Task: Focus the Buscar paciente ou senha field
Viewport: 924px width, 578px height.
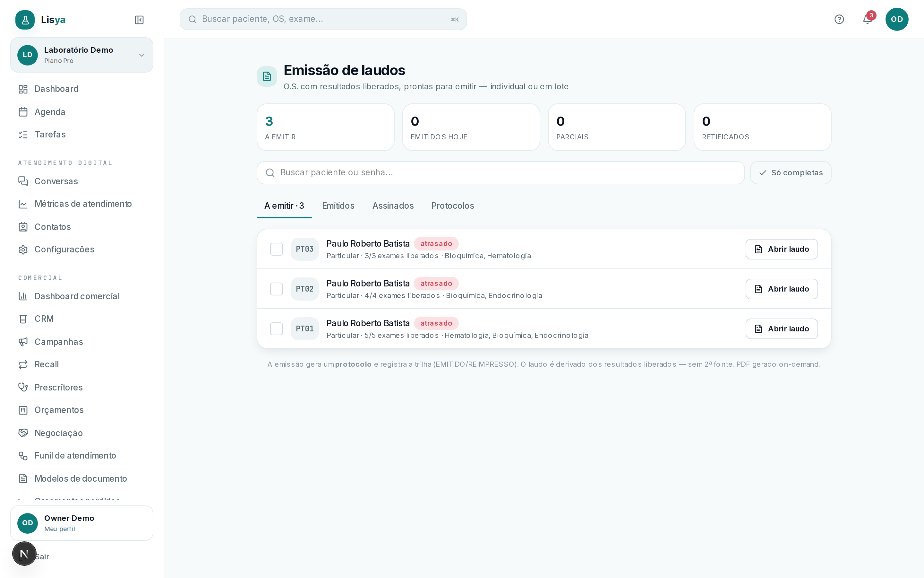Action: [501, 173]
